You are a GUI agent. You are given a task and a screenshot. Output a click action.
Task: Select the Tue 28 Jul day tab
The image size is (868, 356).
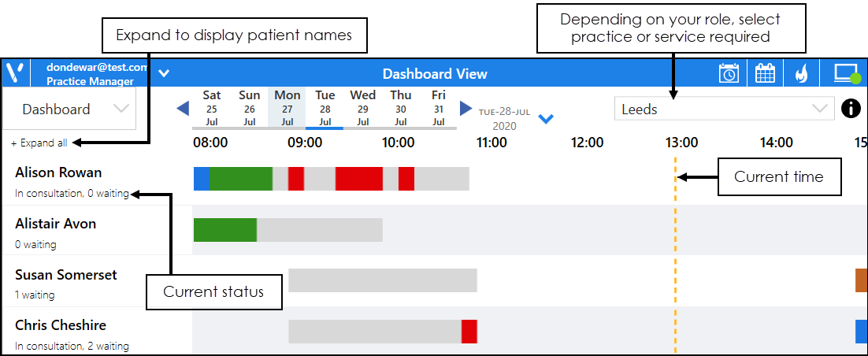[325, 109]
